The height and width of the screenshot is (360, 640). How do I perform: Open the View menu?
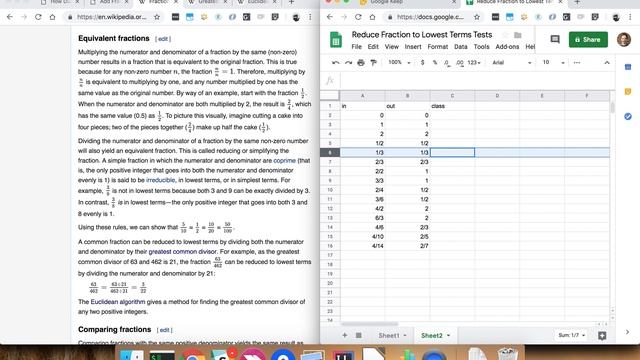391,47
